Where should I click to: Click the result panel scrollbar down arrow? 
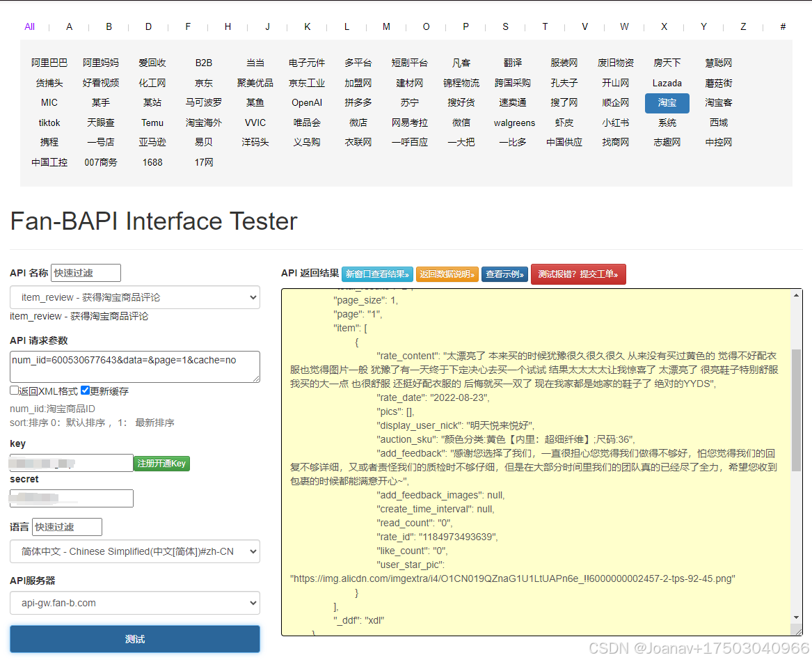[x=796, y=617]
